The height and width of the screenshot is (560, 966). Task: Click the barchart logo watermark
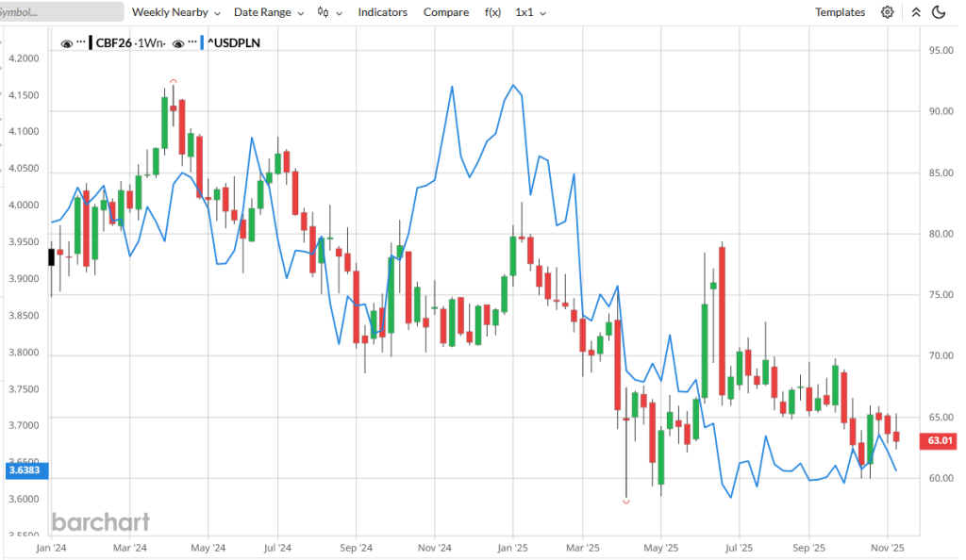[x=100, y=522]
